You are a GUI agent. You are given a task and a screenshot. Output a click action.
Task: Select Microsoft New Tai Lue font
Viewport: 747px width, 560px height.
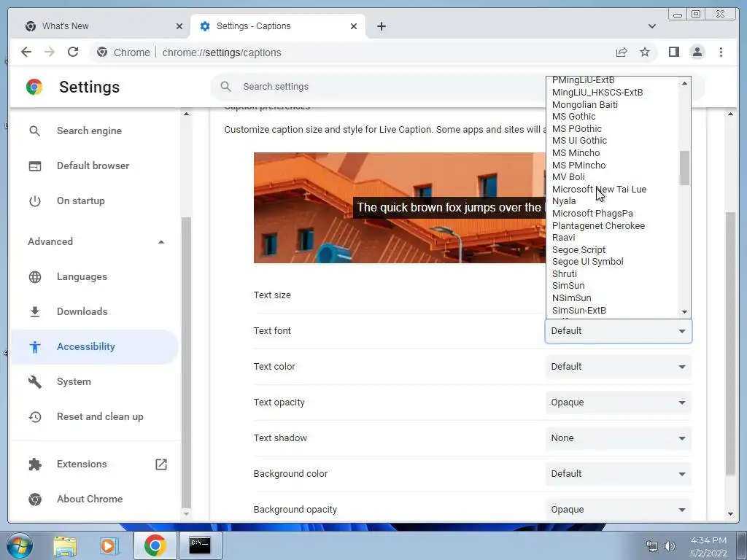(x=599, y=190)
